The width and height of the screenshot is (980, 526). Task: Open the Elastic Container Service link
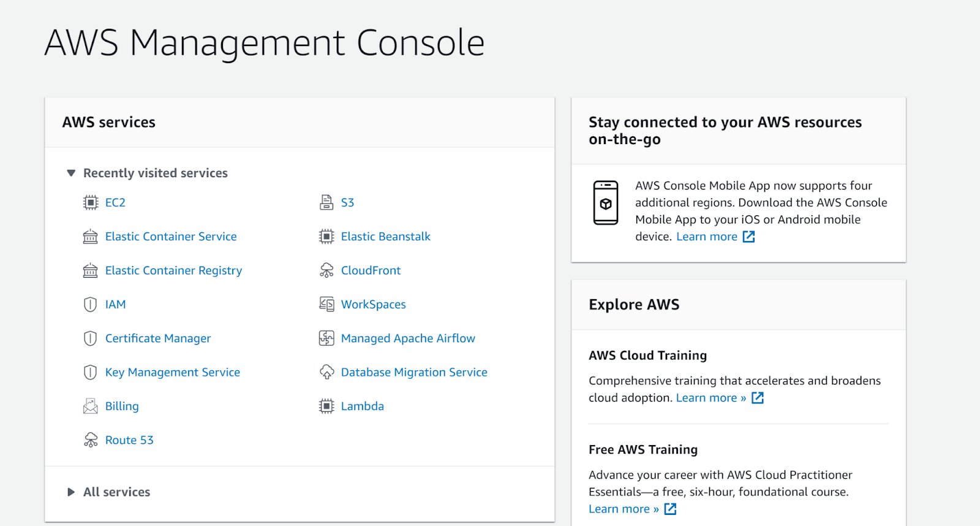point(171,237)
